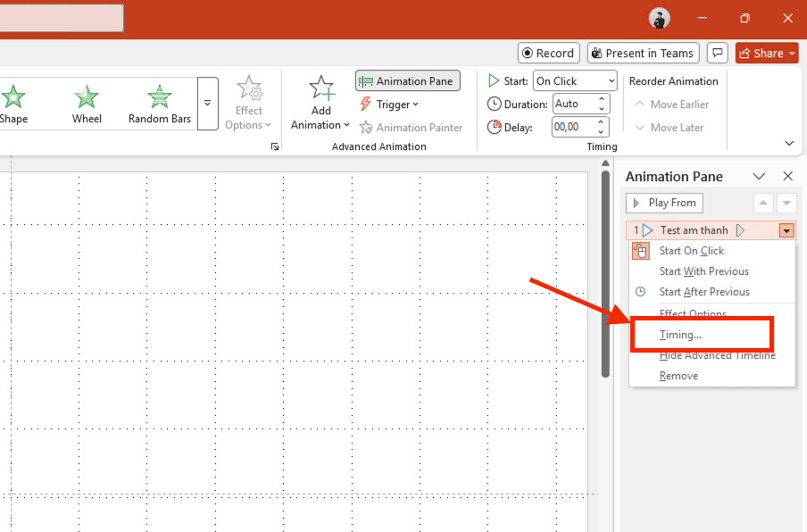
Task: Apply the Wheel animation effect
Action: click(x=87, y=104)
